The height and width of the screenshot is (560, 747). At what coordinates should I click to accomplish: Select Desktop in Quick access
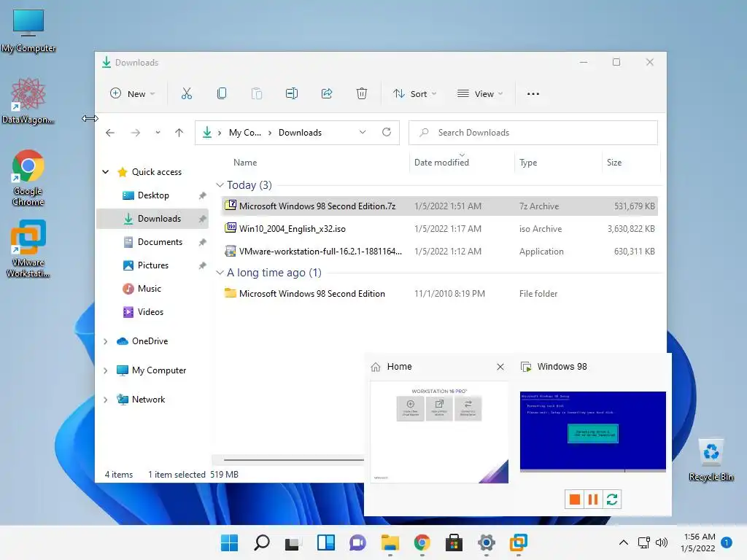pyautogui.click(x=152, y=195)
